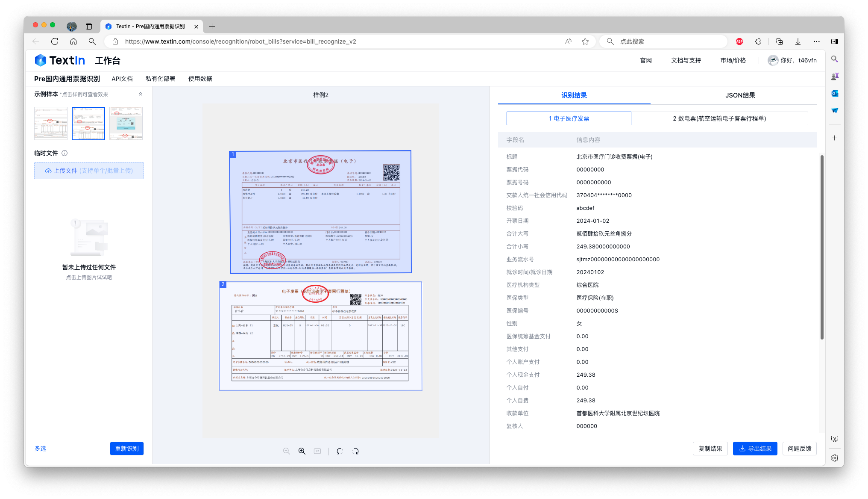868x499 pixels.
Task: Click the zoom in magnifier icon
Action: point(302,451)
